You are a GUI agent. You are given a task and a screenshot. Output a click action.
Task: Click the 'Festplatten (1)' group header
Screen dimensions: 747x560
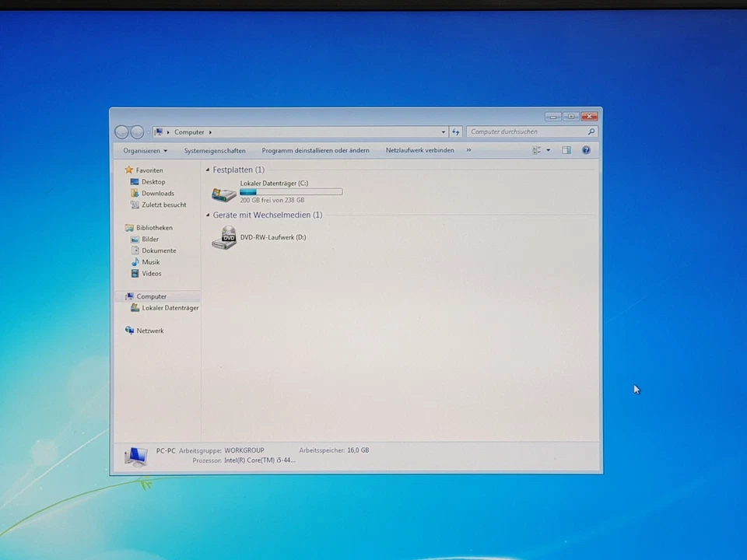coord(238,170)
